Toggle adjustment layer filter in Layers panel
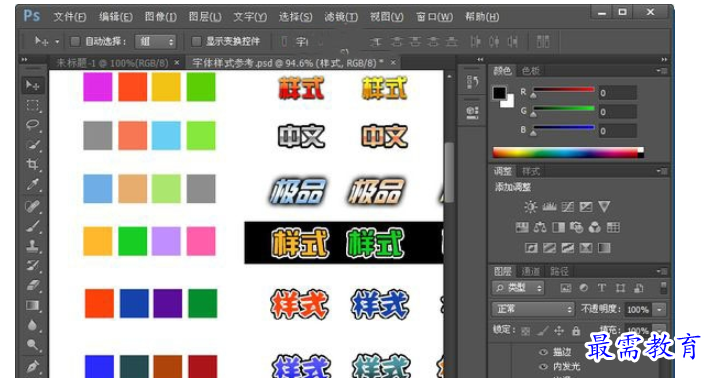 (584, 288)
